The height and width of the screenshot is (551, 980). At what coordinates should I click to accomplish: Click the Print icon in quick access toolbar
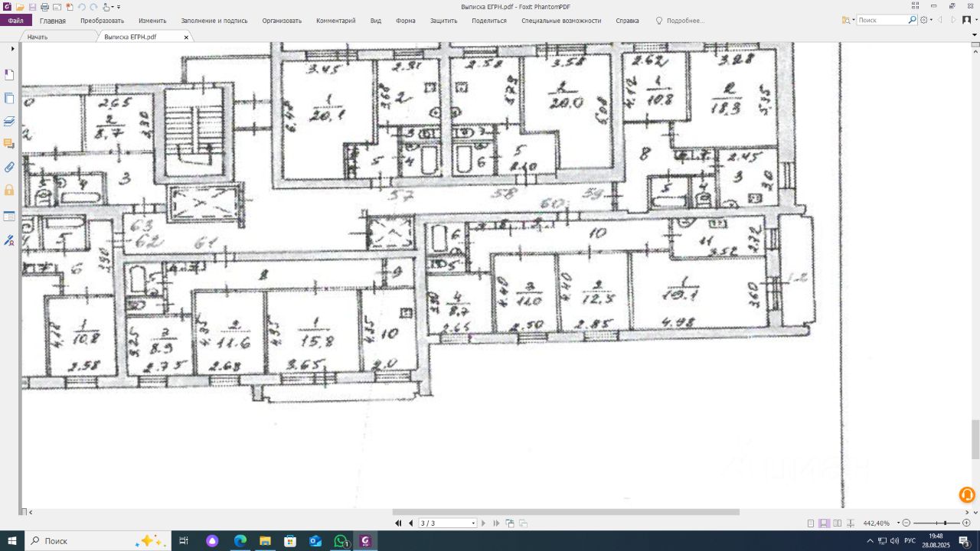(x=44, y=7)
